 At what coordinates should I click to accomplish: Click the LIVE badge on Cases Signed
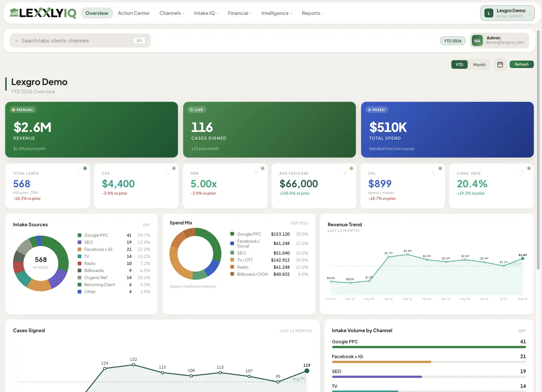point(197,110)
